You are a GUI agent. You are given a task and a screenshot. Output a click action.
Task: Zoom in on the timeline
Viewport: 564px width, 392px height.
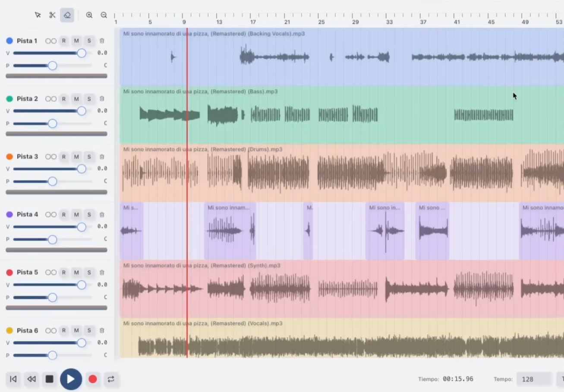89,15
